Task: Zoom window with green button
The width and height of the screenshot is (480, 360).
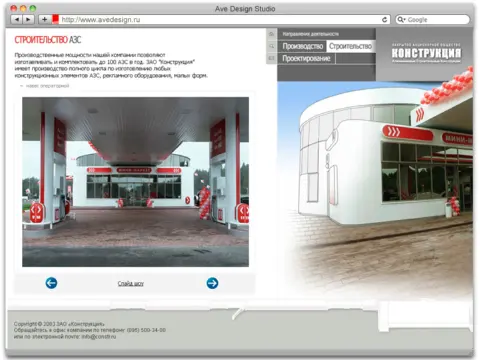Action: [32, 9]
